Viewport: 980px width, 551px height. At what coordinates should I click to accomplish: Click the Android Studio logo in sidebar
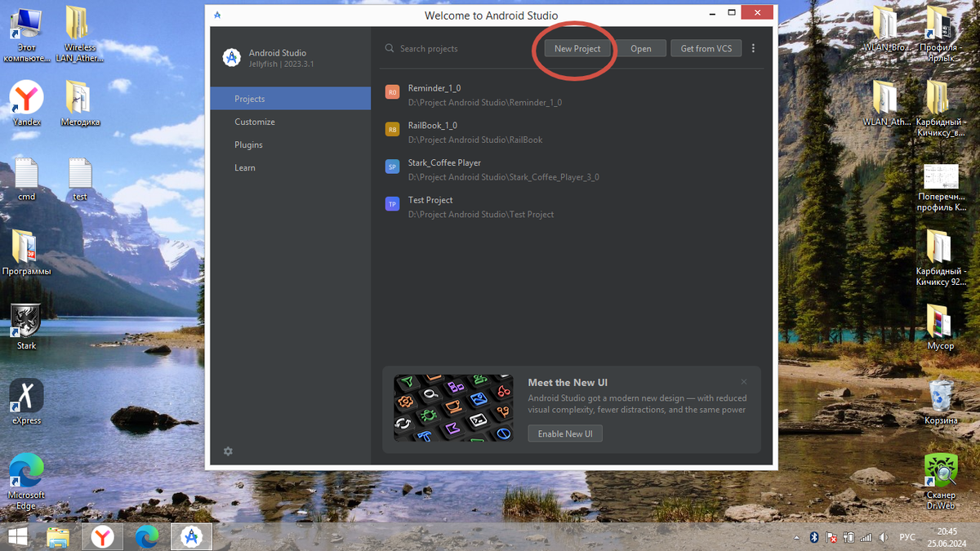231,58
